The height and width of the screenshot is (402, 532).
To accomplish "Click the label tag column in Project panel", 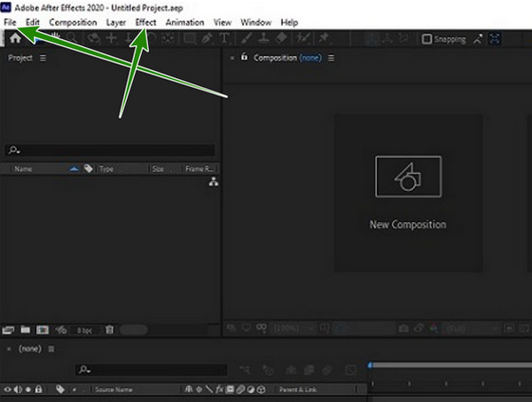I will 88,169.
